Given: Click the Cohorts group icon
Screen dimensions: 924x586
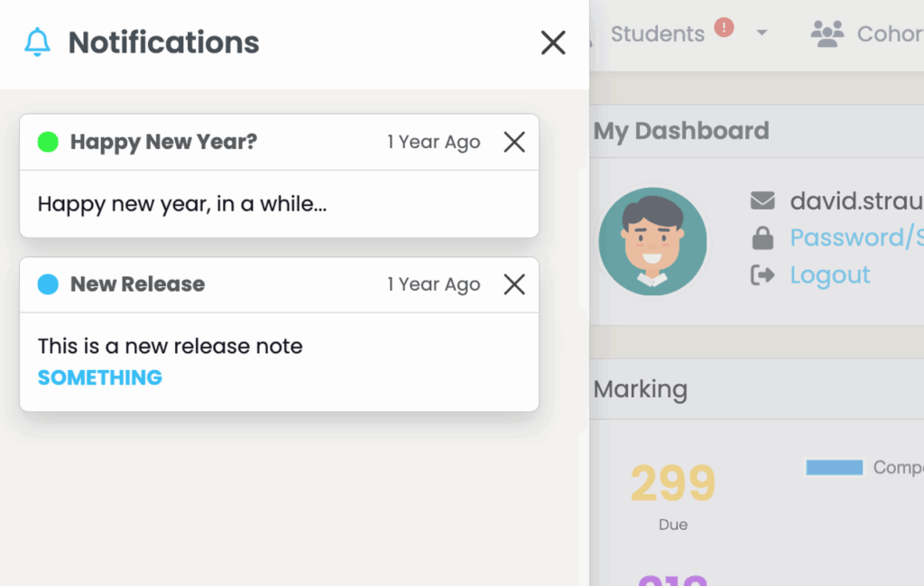Looking at the screenshot, I should point(827,34).
